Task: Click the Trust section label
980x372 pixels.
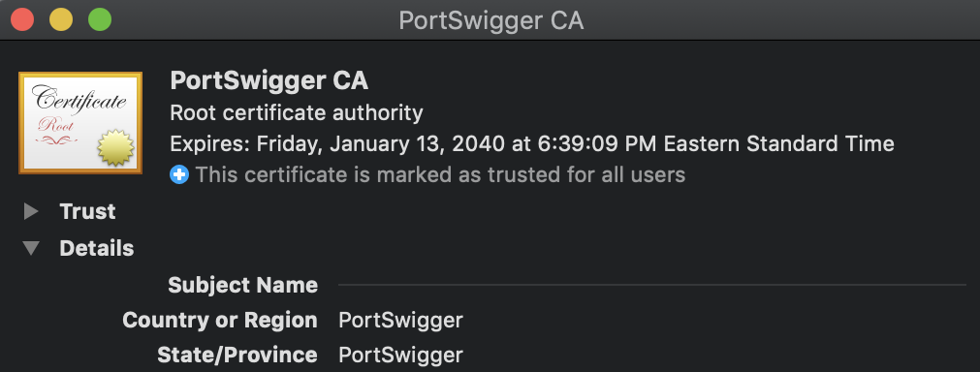Action: [87, 211]
